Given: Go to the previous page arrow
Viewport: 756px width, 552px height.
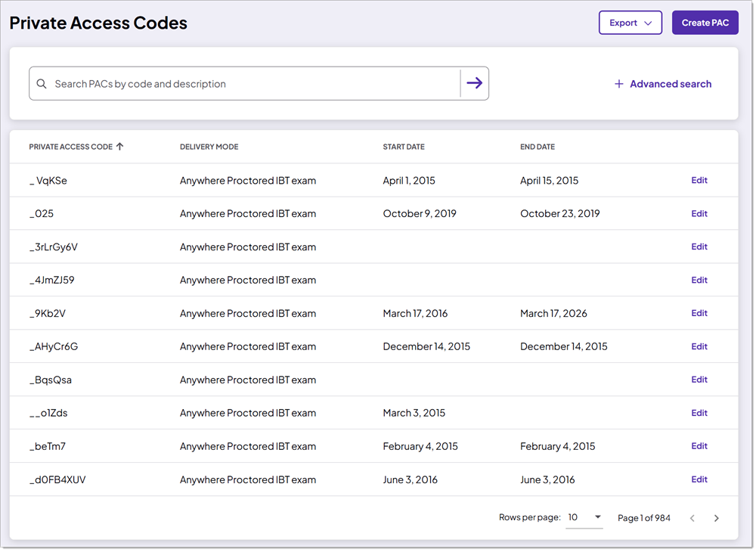Looking at the screenshot, I should [x=692, y=518].
